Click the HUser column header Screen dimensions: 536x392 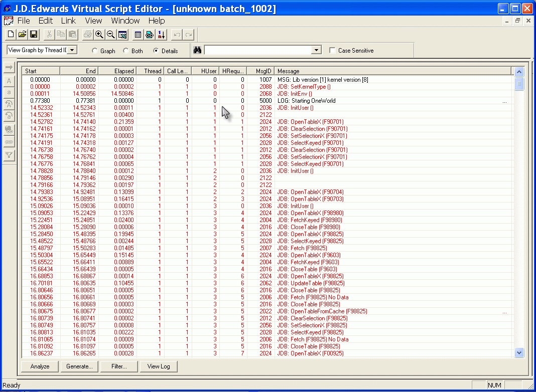205,71
